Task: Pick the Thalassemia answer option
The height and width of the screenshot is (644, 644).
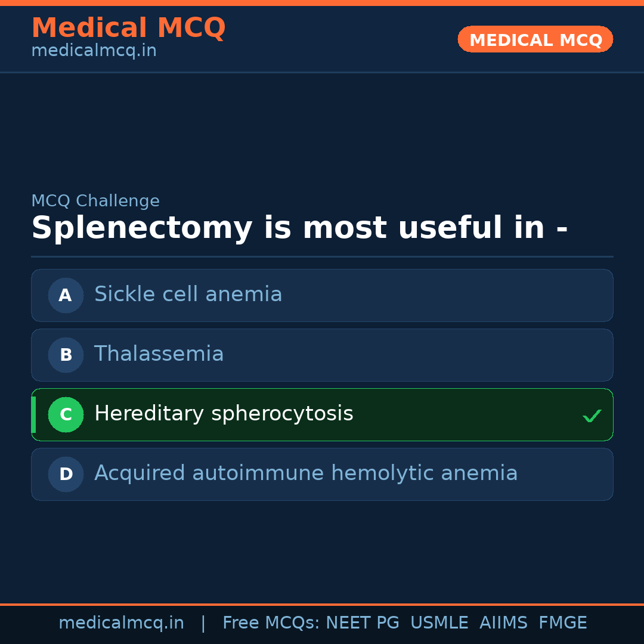Action: coord(159,354)
